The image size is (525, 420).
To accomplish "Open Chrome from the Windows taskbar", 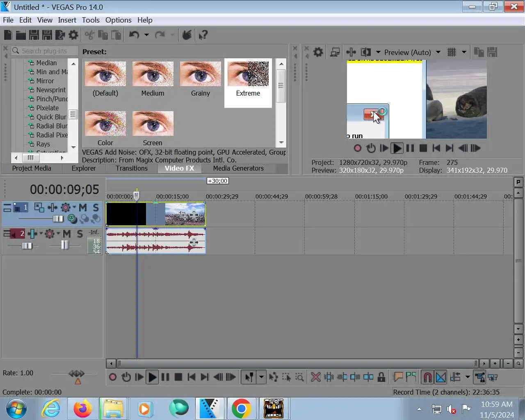I will point(241,409).
